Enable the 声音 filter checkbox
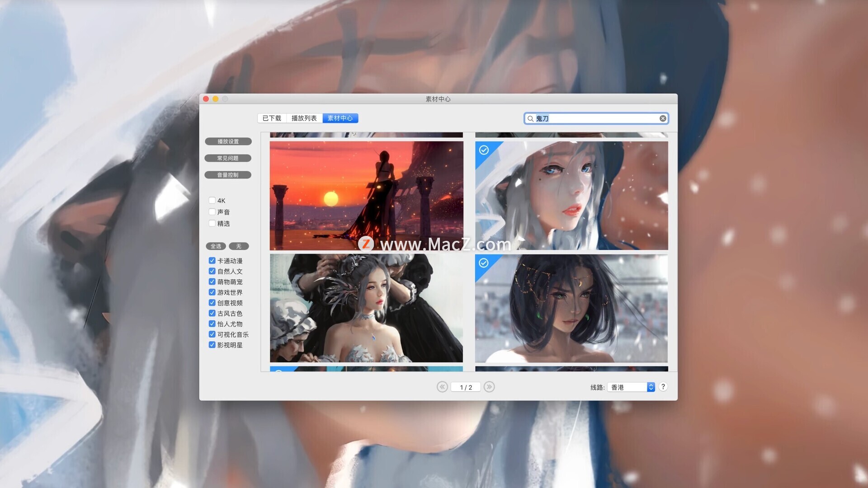This screenshot has width=868, height=488. point(212,211)
